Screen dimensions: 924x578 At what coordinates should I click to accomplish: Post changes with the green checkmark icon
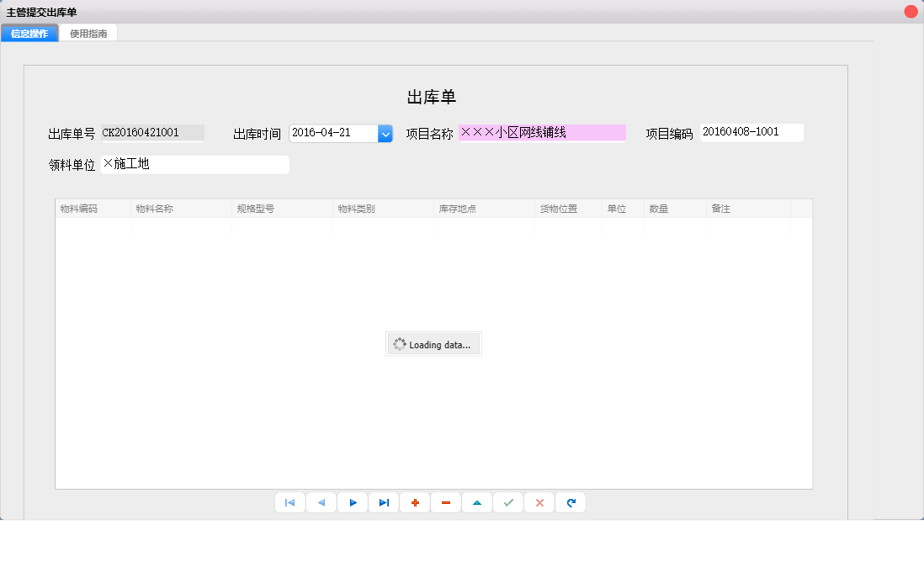coord(507,502)
